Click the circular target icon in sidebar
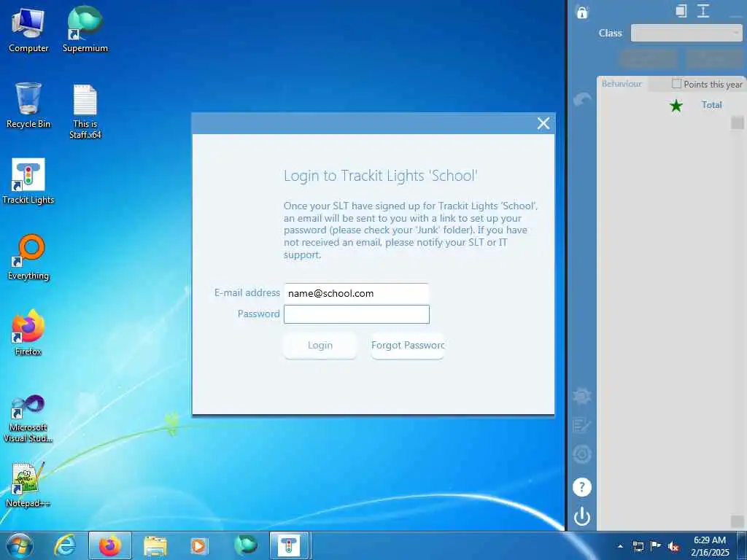 pyautogui.click(x=581, y=454)
